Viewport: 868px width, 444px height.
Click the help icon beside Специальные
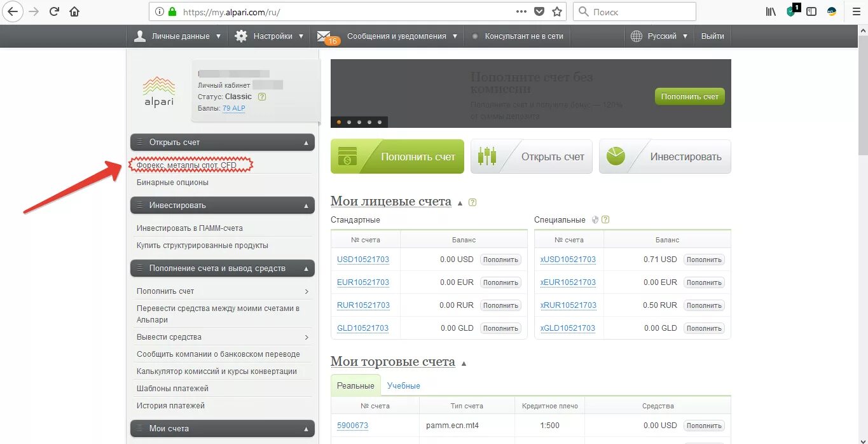(605, 220)
